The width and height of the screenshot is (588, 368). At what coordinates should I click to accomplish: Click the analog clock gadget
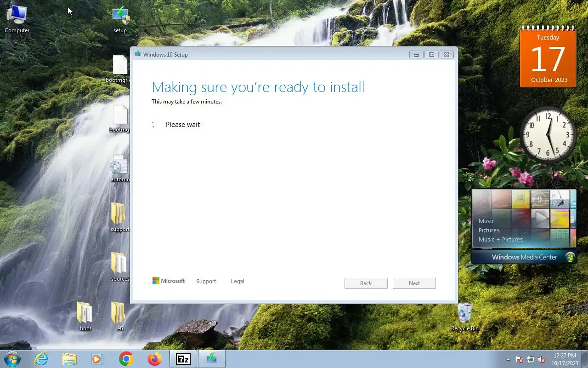(548, 135)
